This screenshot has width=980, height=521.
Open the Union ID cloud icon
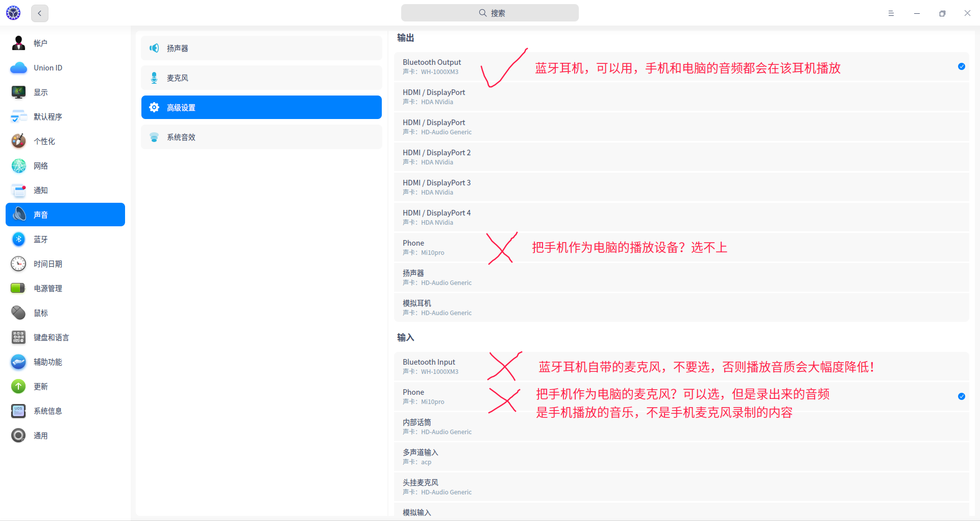pyautogui.click(x=18, y=67)
